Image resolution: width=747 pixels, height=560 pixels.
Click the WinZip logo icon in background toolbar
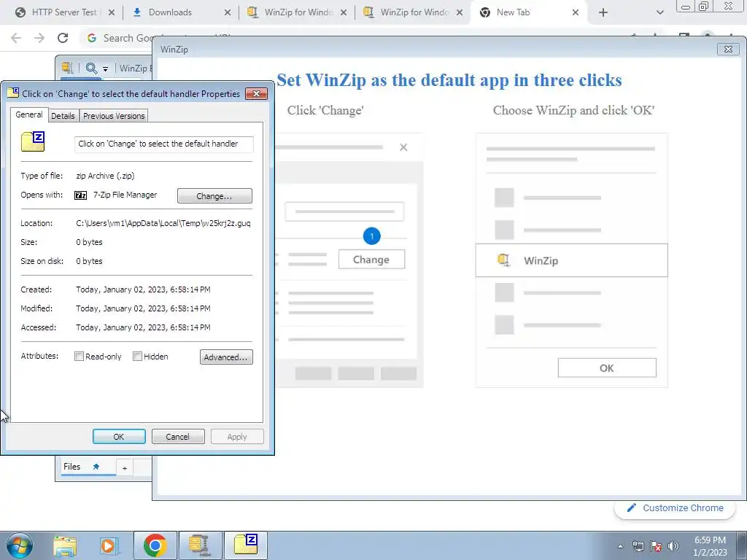[68, 68]
